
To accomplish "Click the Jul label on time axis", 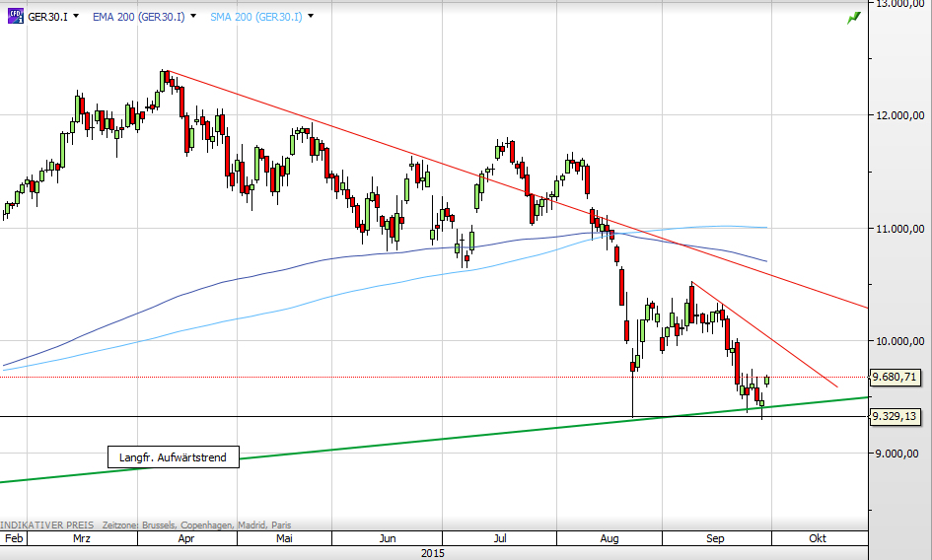I will [x=500, y=538].
